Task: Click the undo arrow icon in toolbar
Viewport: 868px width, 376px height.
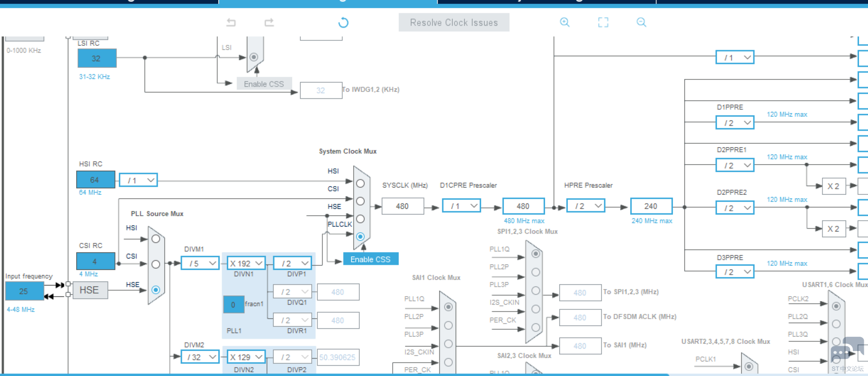Action: click(231, 22)
